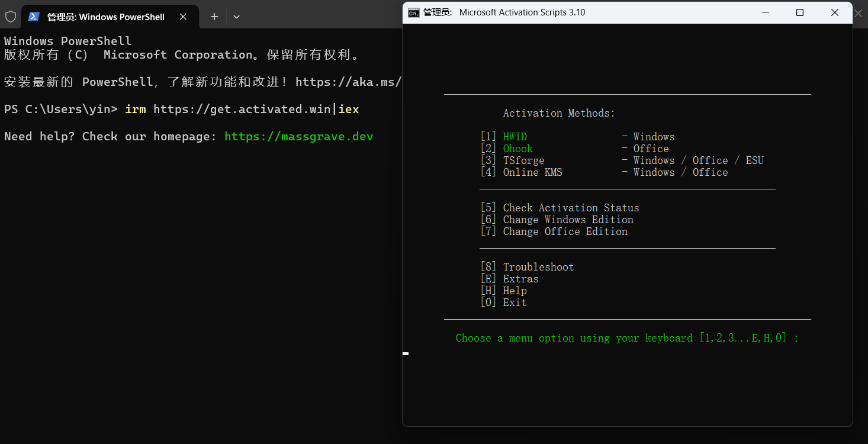Click the Microsoft Activation Scripts 3.10 title text

tap(522, 12)
